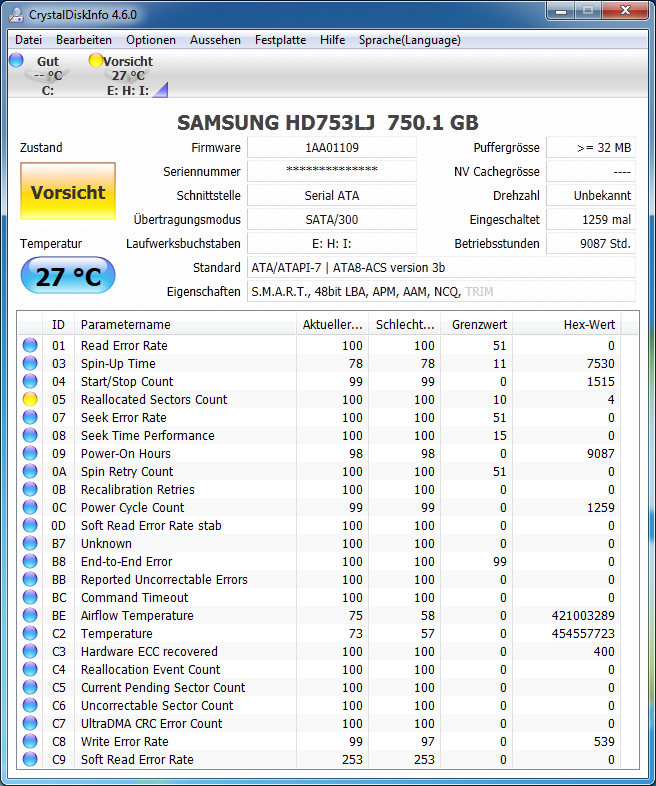Click the status icon for Write Error Rate
This screenshot has width=656, height=786.
pyautogui.click(x=30, y=741)
